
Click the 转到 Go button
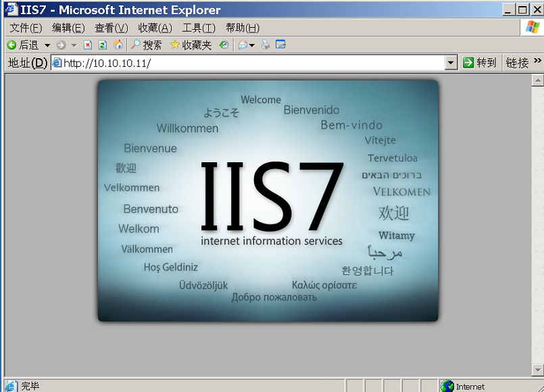point(479,63)
